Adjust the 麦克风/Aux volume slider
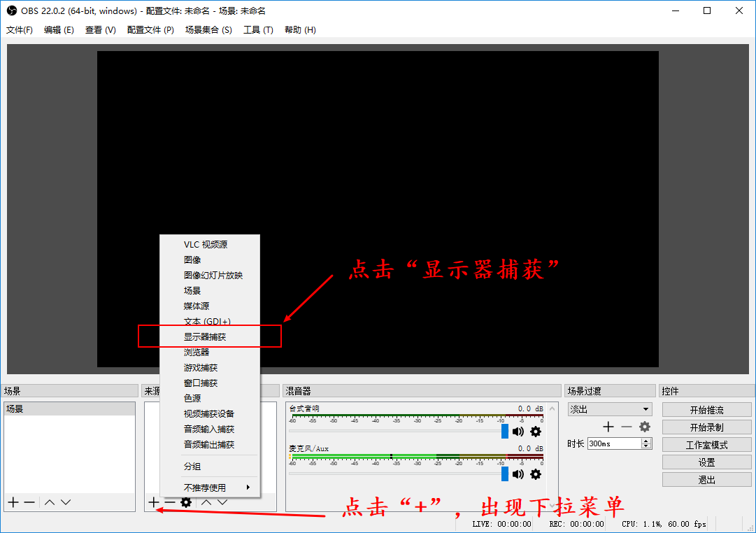756x533 pixels. pos(505,474)
